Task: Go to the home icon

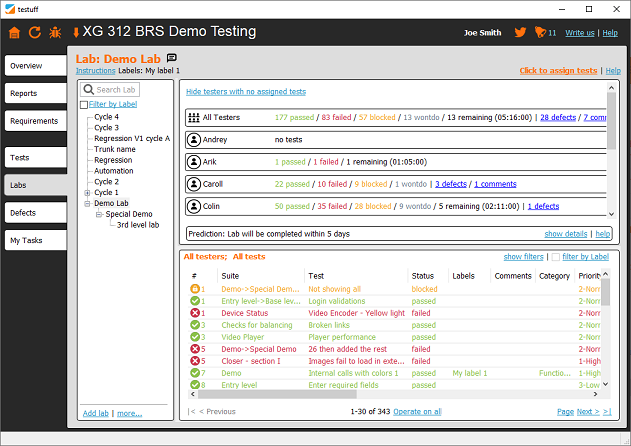Action: 14,33
